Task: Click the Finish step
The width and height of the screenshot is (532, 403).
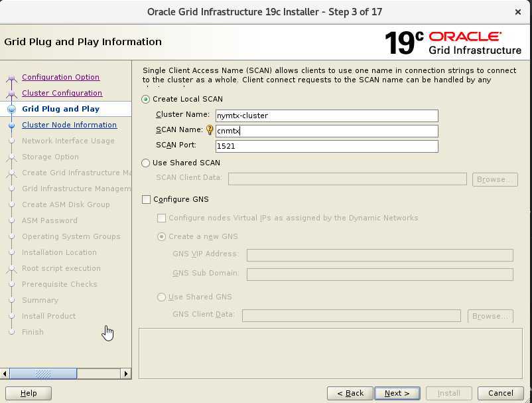Action: [x=33, y=333]
